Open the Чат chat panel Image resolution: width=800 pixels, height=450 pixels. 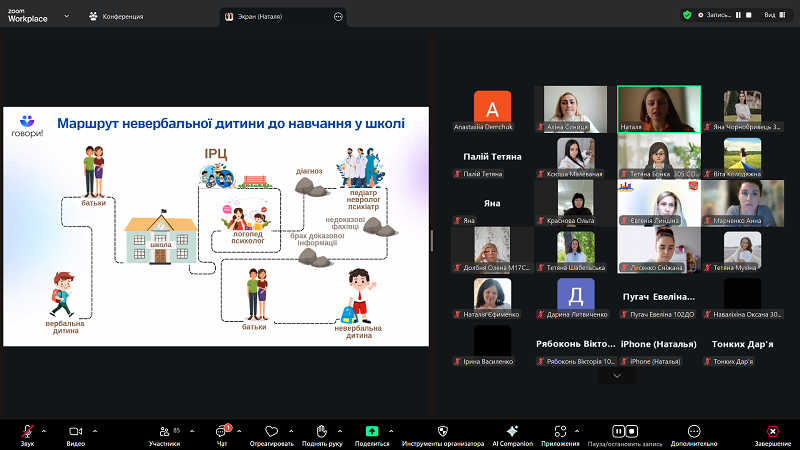point(222,430)
